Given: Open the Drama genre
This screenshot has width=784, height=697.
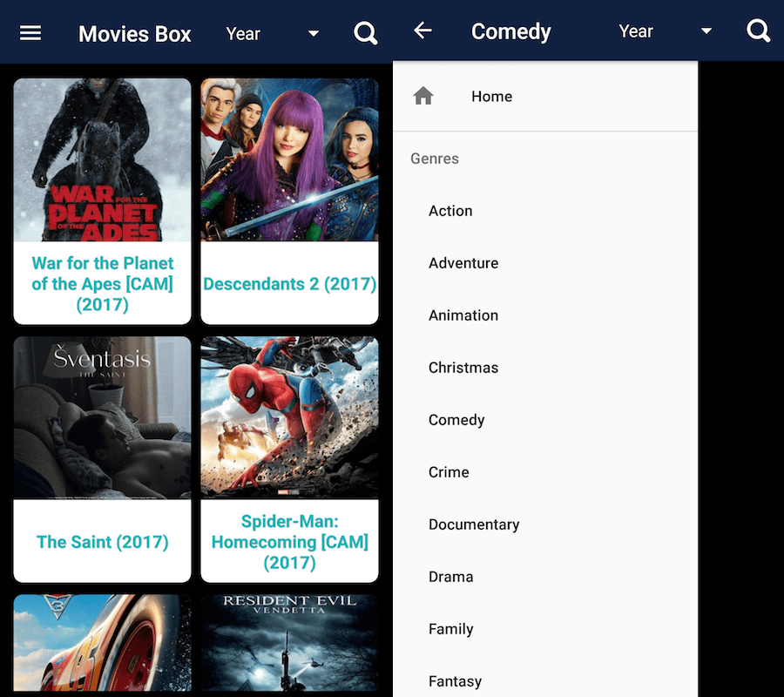Looking at the screenshot, I should pyautogui.click(x=545, y=577).
